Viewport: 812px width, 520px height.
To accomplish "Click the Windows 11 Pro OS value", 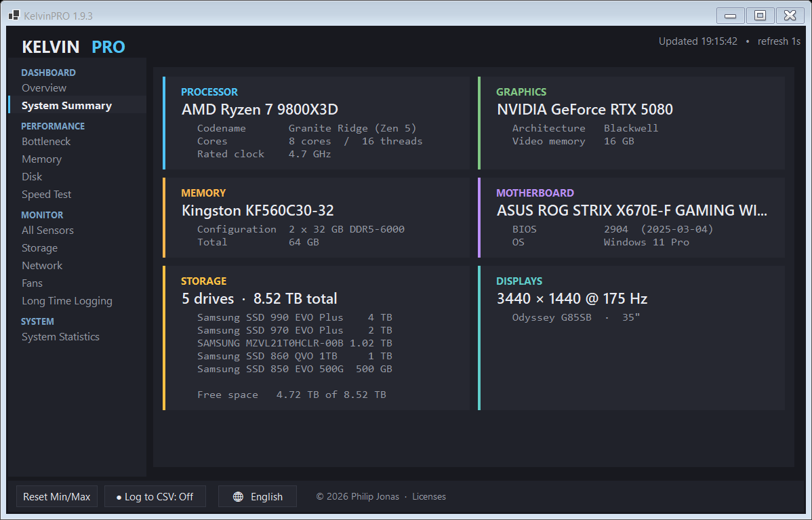I will 647,242.
